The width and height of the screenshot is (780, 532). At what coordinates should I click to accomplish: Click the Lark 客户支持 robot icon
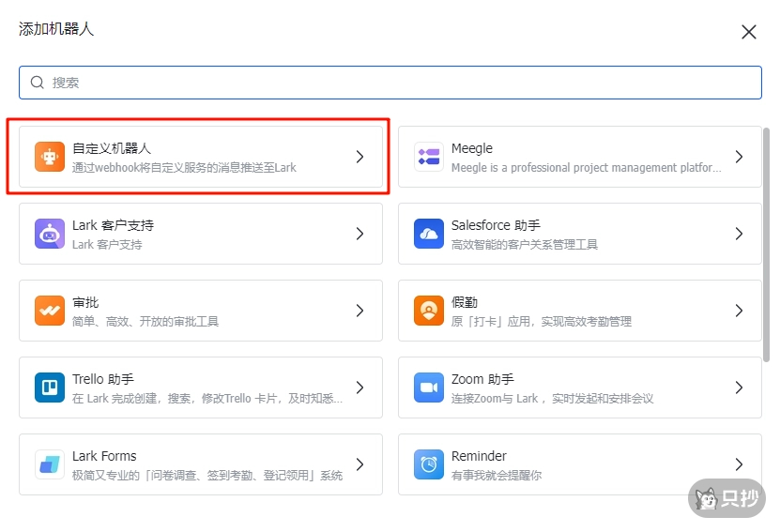pyautogui.click(x=50, y=234)
